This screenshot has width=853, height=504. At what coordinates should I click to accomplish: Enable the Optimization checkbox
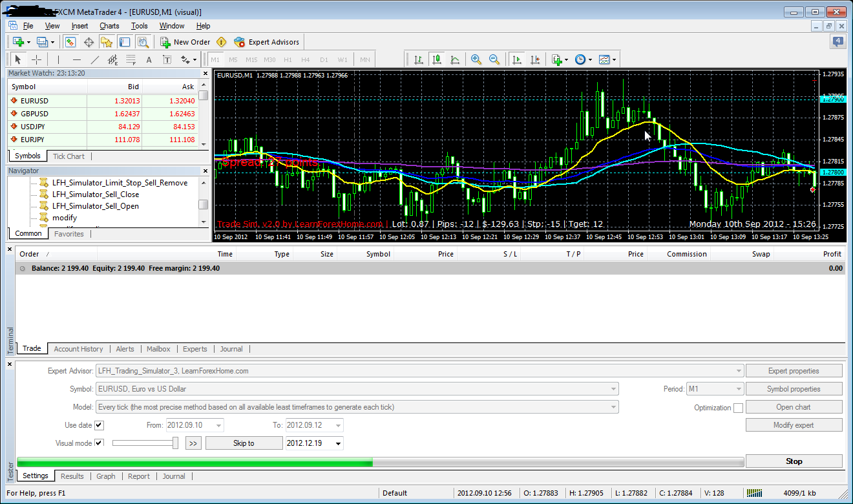[738, 408]
